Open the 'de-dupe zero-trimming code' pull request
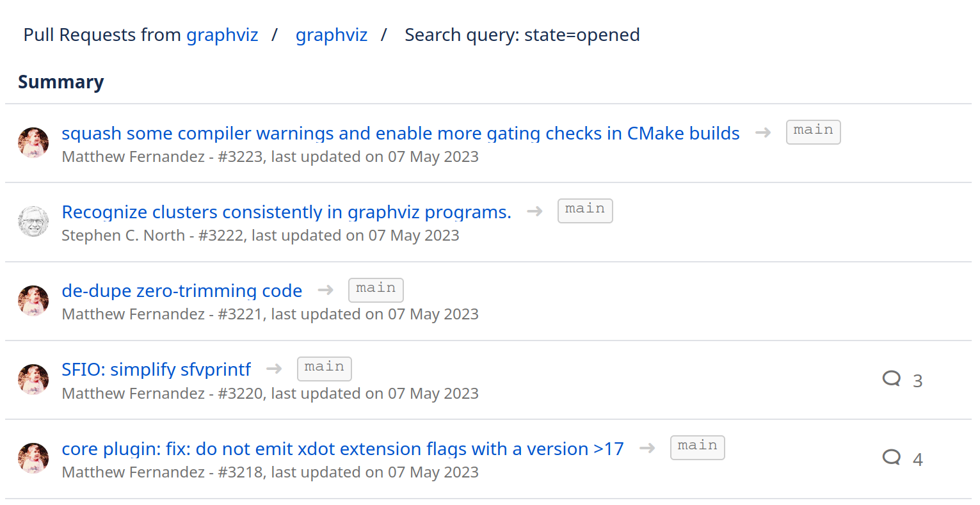Viewport: 980px width, 505px height. (x=182, y=291)
